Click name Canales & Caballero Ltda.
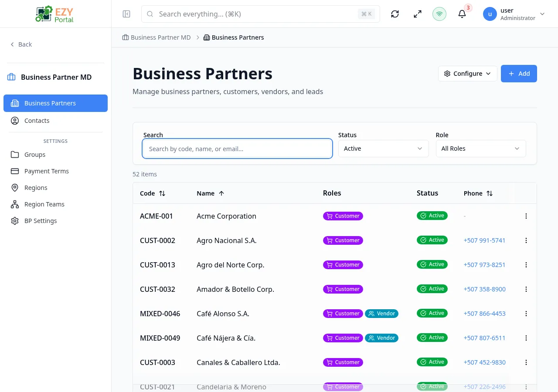Screen dimensions: 558x392 click(x=238, y=362)
